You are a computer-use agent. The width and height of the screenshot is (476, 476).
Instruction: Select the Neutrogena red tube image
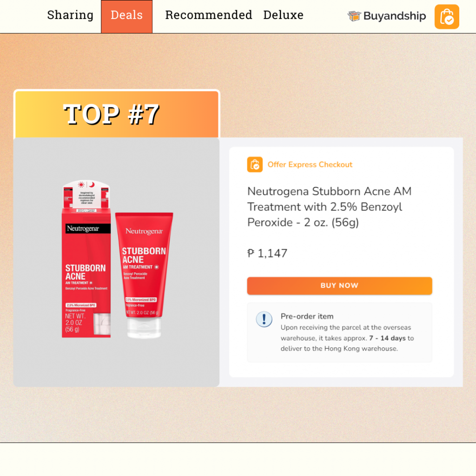click(x=144, y=275)
